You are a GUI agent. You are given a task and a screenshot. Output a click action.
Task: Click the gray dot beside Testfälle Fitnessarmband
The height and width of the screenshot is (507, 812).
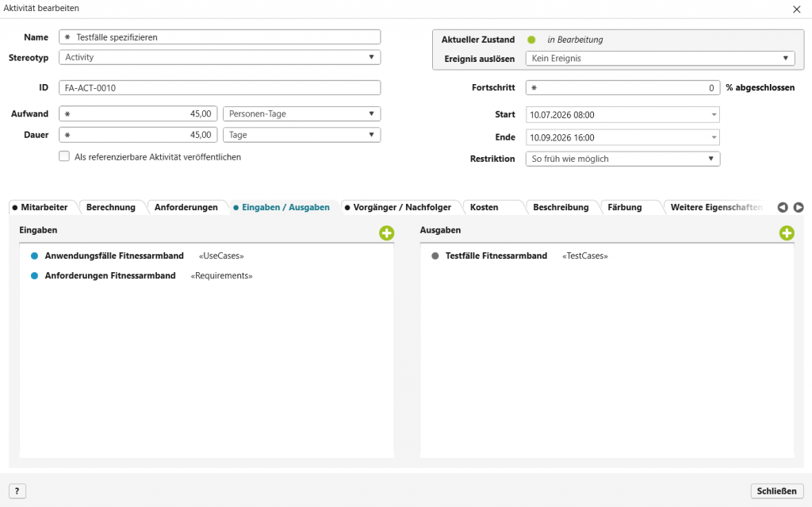[x=435, y=255]
